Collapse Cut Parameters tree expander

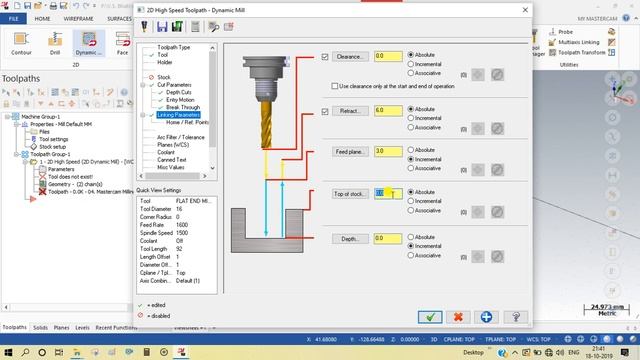(143, 85)
